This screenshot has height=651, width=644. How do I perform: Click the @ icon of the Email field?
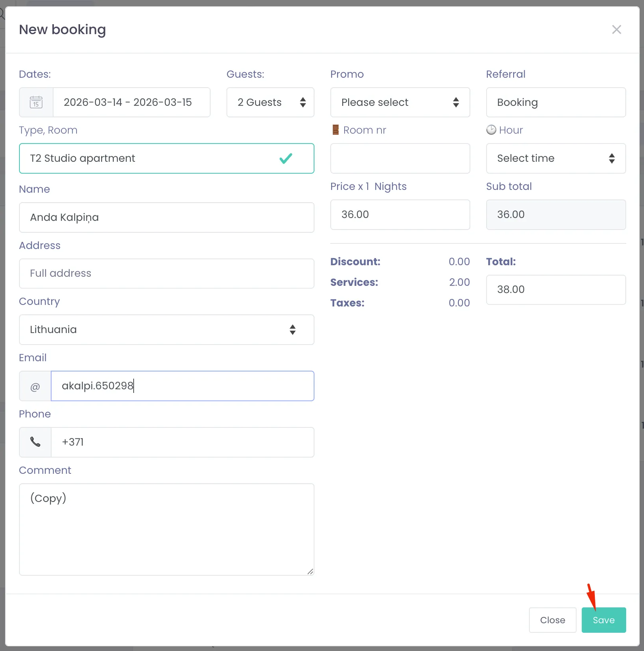click(35, 386)
